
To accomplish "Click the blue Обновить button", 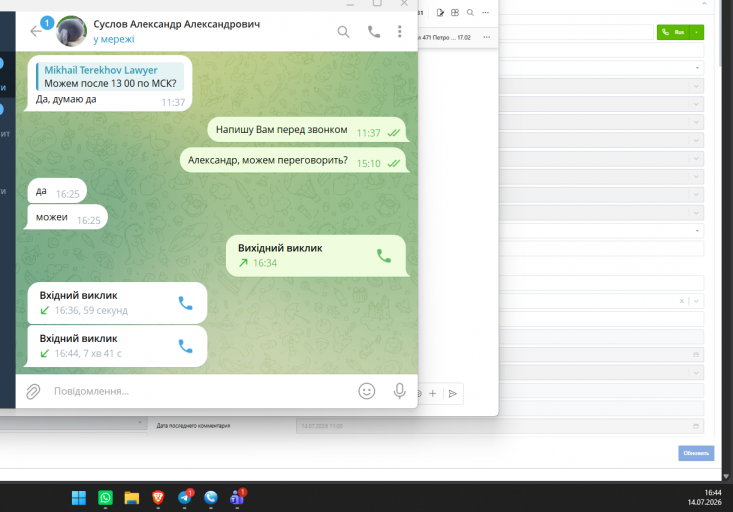I will 696,453.
